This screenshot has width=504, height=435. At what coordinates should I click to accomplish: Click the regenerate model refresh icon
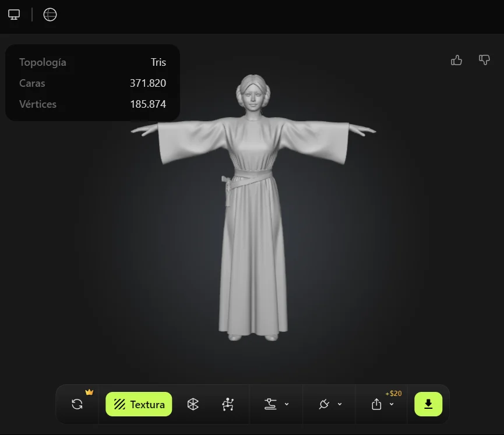[77, 404]
